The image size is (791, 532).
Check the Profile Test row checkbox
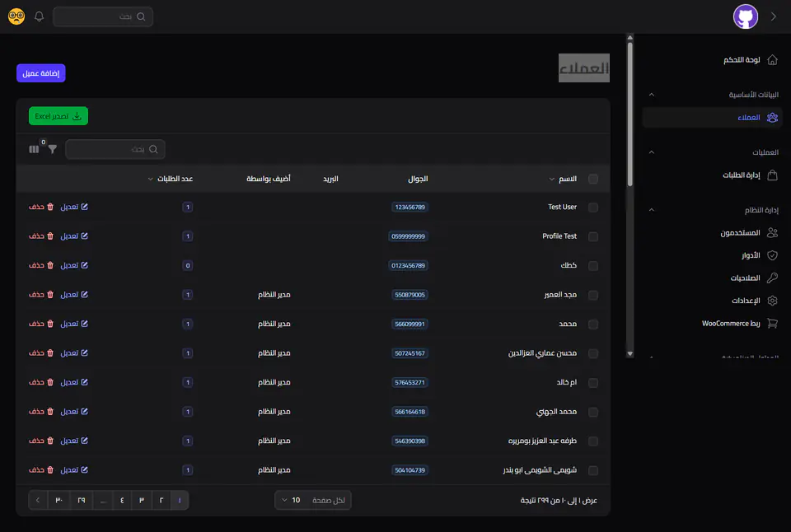pos(593,236)
